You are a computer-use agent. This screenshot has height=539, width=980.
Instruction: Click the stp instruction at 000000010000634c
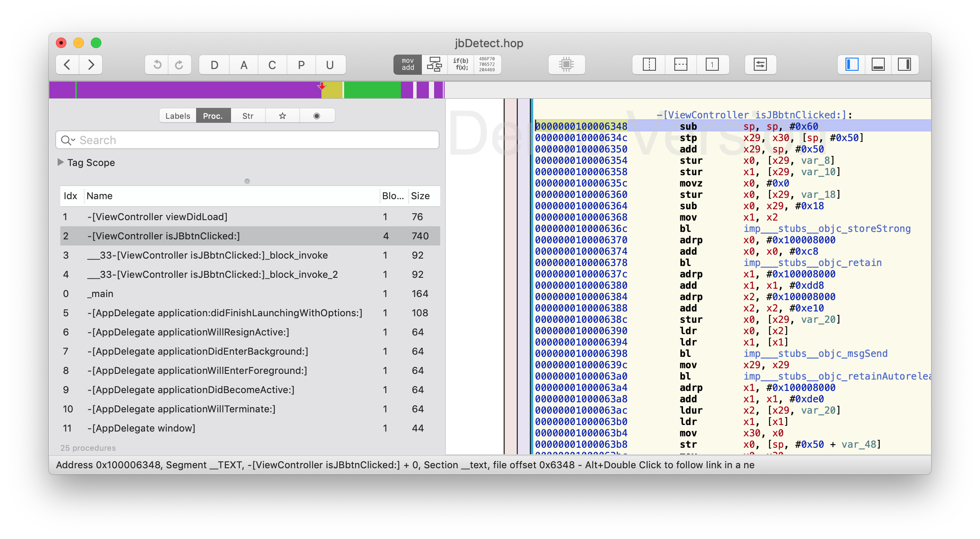(688, 138)
